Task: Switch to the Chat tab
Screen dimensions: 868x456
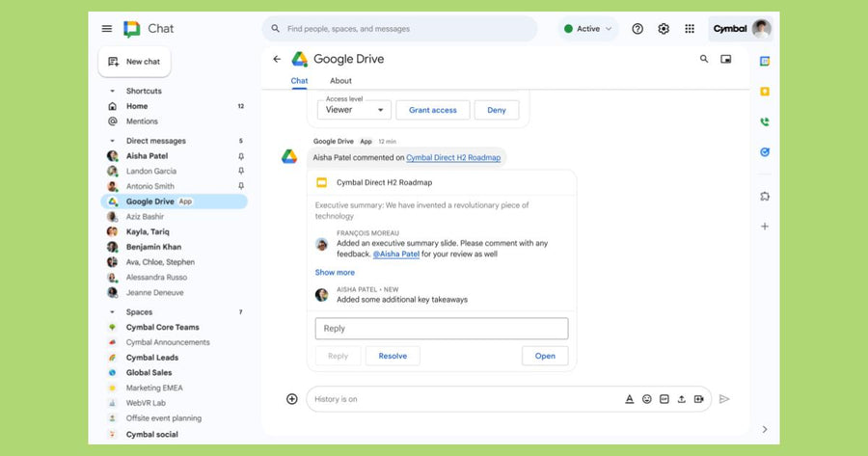Action: [299, 81]
